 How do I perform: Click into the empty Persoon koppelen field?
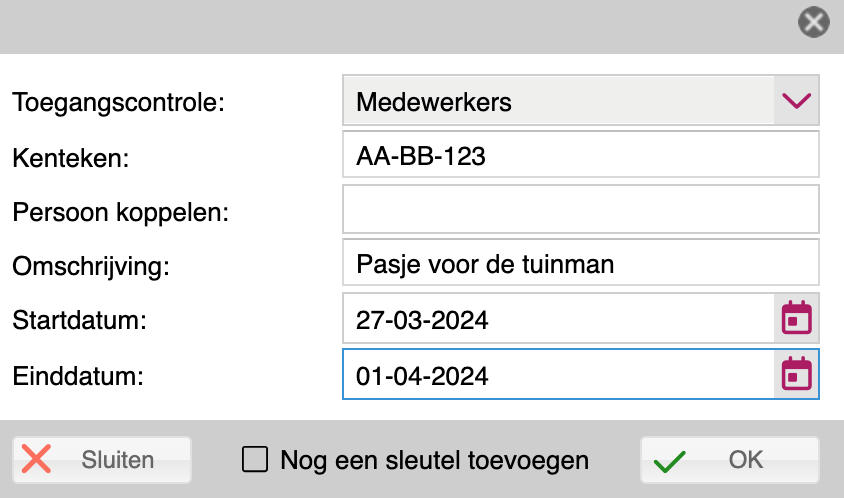(x=581, y=209)
